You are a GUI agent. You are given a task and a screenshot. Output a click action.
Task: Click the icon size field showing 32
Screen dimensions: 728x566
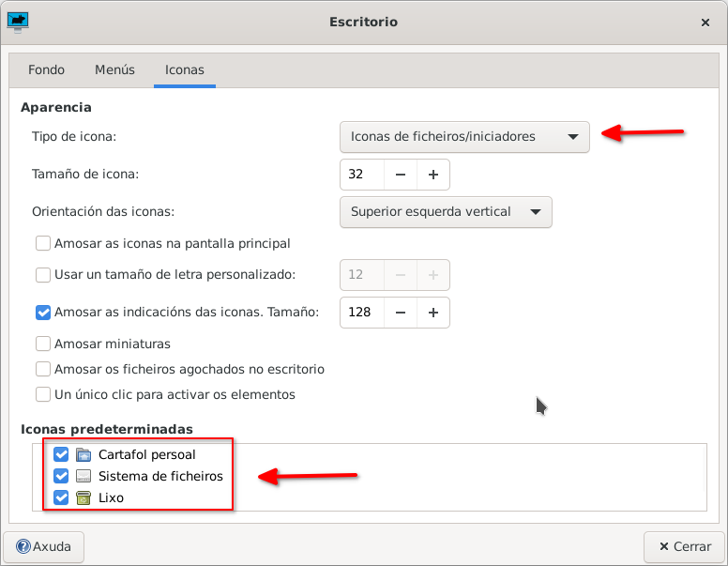[x=362, y=175]
